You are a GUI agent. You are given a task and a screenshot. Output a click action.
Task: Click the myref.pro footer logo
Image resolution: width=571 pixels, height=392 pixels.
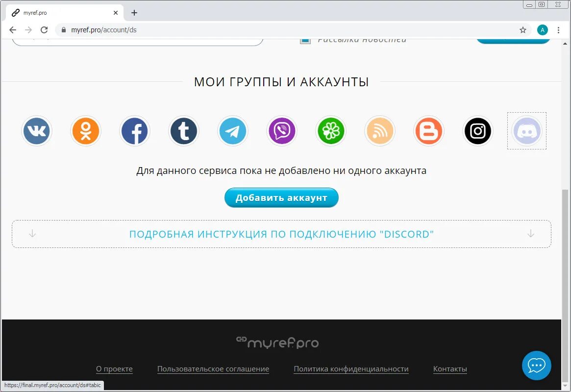point(277,342)
